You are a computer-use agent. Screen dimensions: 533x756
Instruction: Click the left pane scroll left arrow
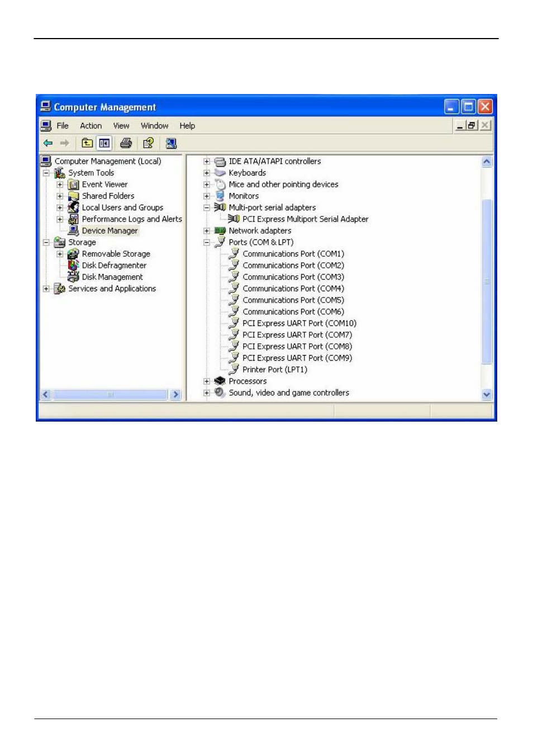(x=46, y=394)
